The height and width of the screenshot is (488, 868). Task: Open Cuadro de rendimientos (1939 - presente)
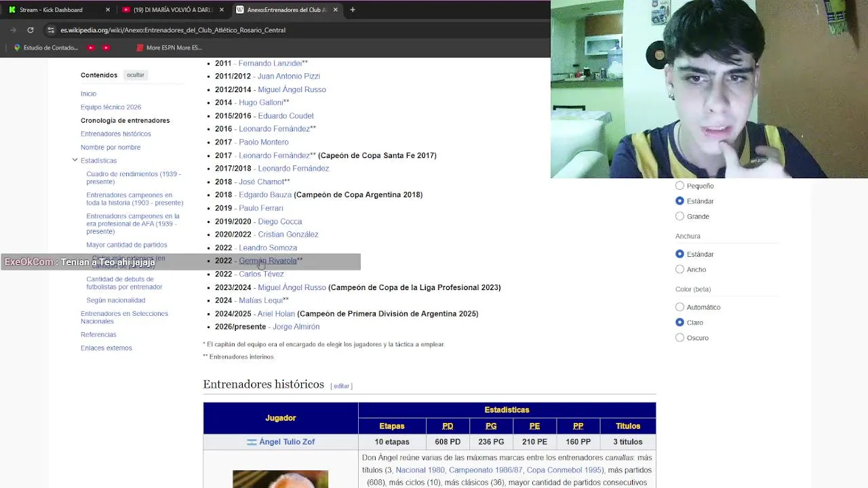pyautogui.click(x=134, y=178)
